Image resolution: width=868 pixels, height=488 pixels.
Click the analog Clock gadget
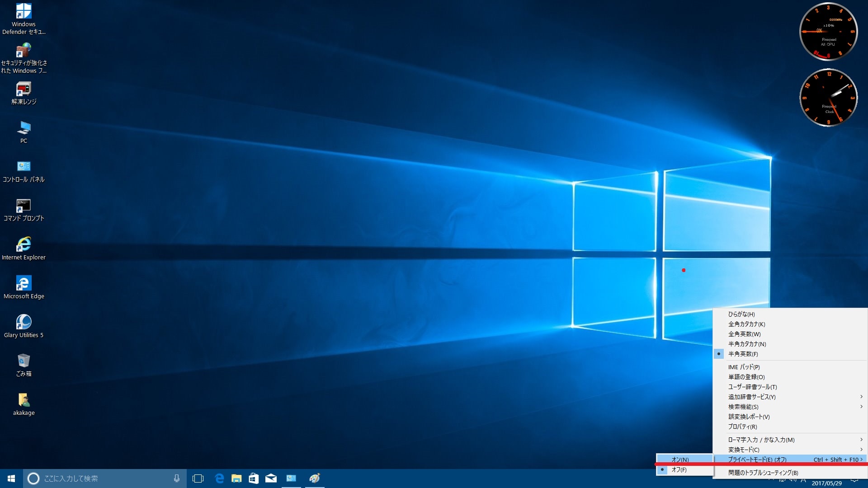[828, 98]
